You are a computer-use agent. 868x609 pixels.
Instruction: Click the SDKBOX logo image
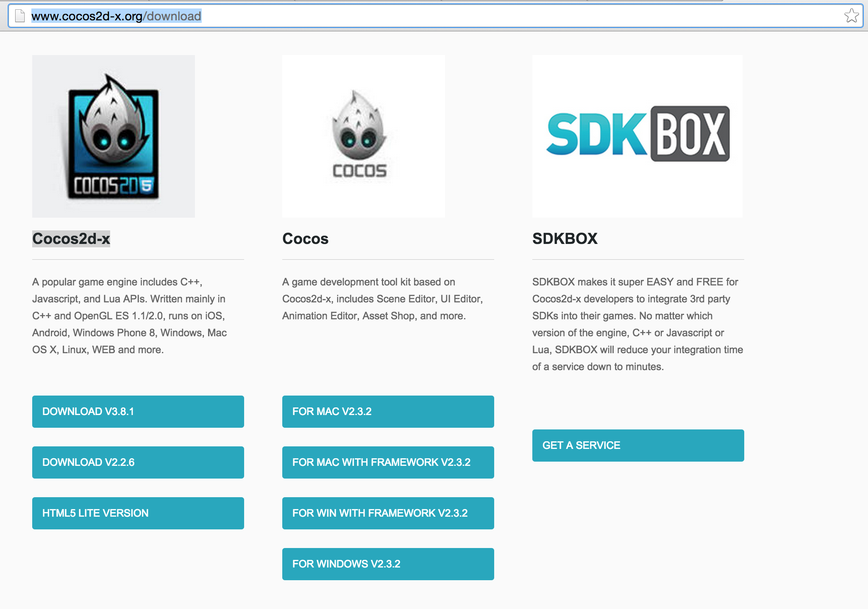(x=637, y=136)
